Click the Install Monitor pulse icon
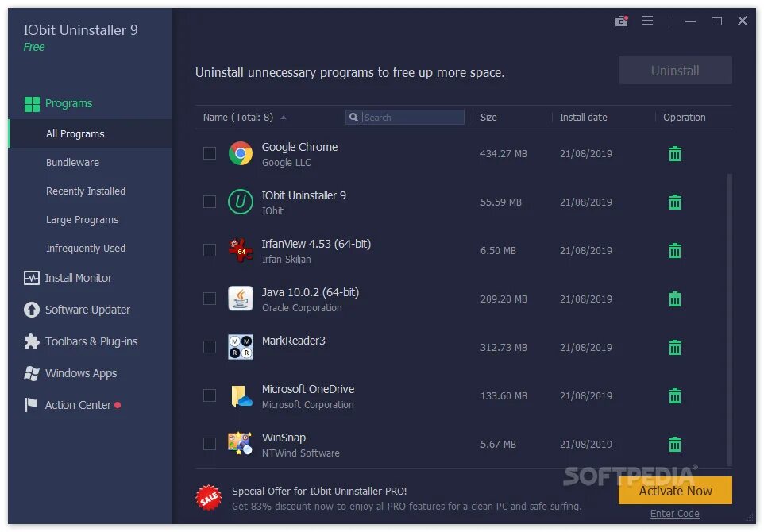 click(x=32, y=278)
